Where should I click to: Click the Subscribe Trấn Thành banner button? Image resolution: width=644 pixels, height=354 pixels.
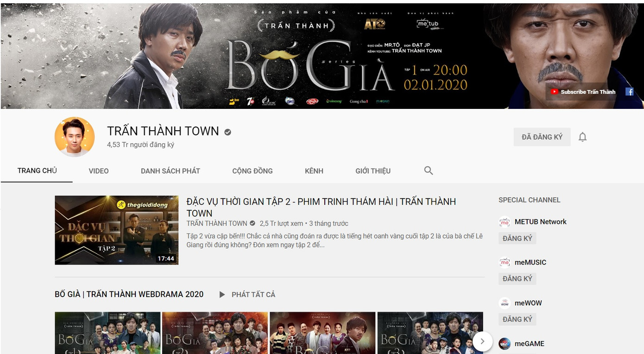(581, 92)
